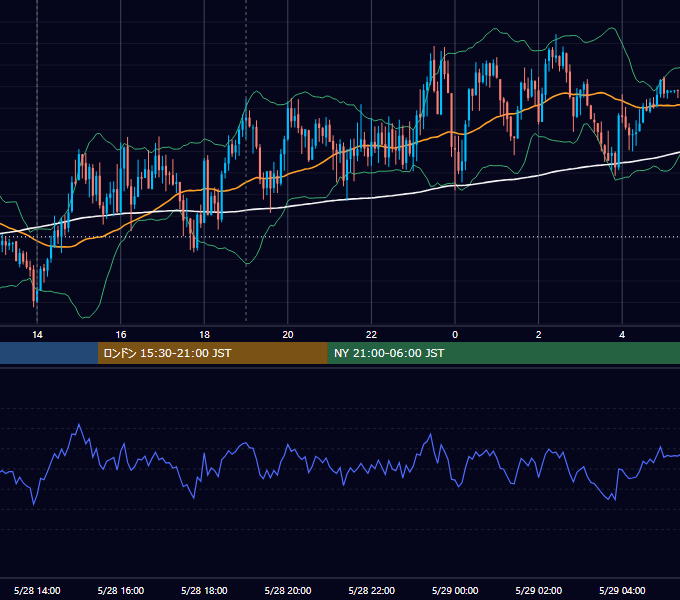Select the NY 21:00-06:00 JST session bar
This screenshot has height=600, width=680.
pyautogui.click(x=503, y=353)
